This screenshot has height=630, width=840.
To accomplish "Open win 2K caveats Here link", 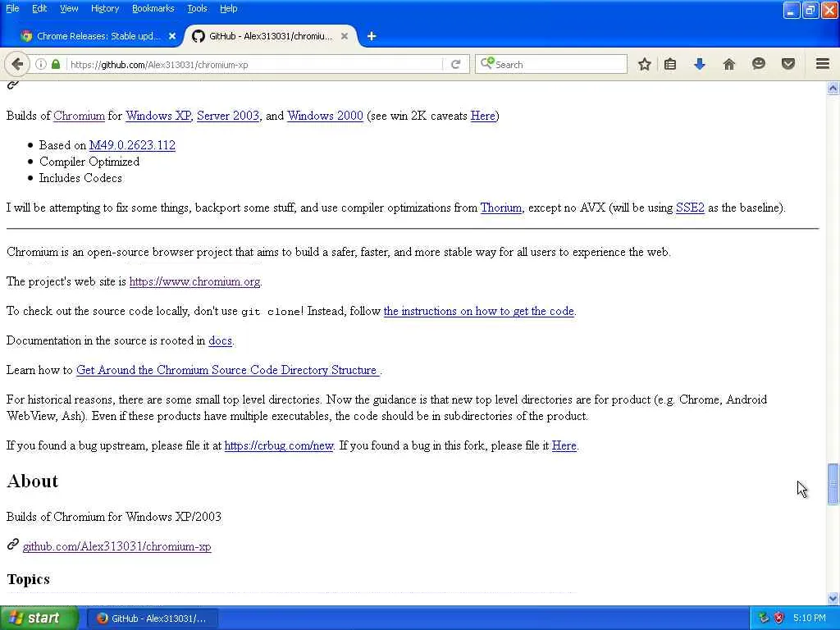I will 482,116.
